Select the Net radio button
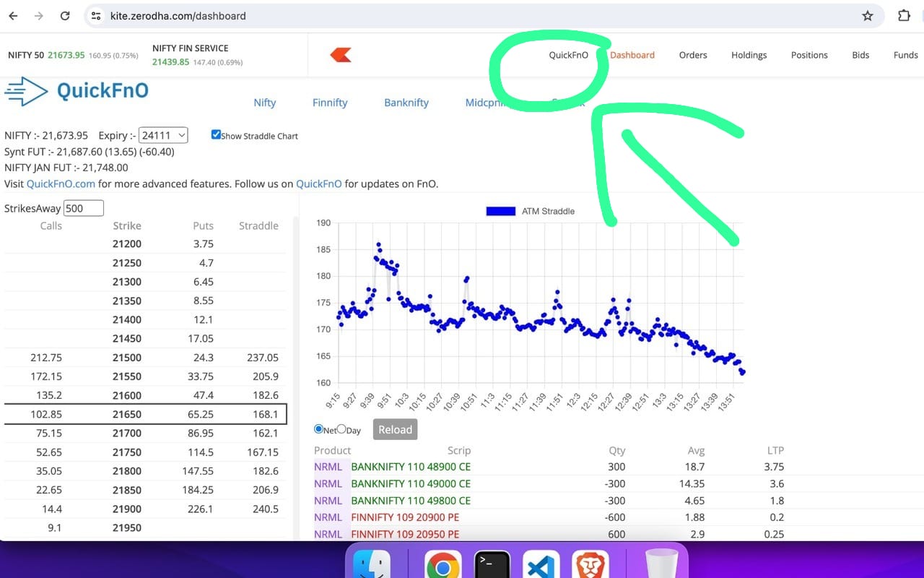The width and height of the screenshot is (924, 578). 318,429
